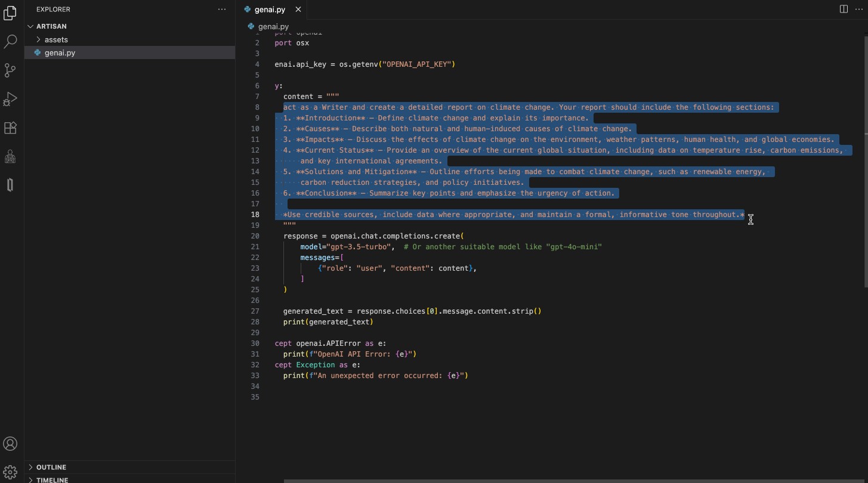Image resolution: width=868 pixels, height=483 pixels.
Task: Close the genai.py tab
Action: click(x=298, y=10)
